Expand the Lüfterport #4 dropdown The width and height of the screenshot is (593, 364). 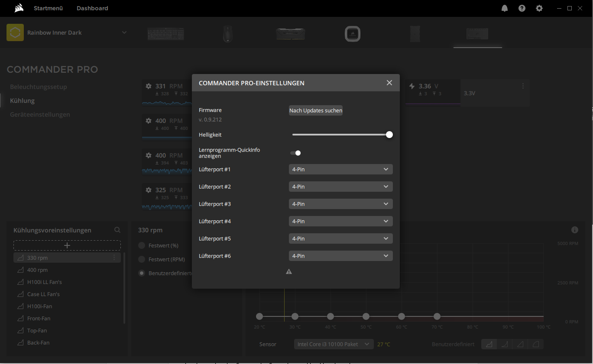coord(341,221)
